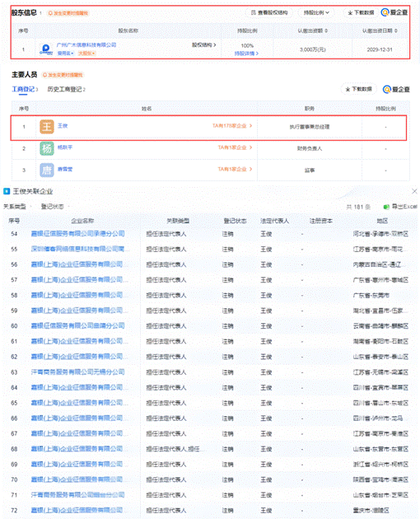Viewport: 420px width, 519px height.
Task: Open company link in list row 67
Action: (79, 433)
